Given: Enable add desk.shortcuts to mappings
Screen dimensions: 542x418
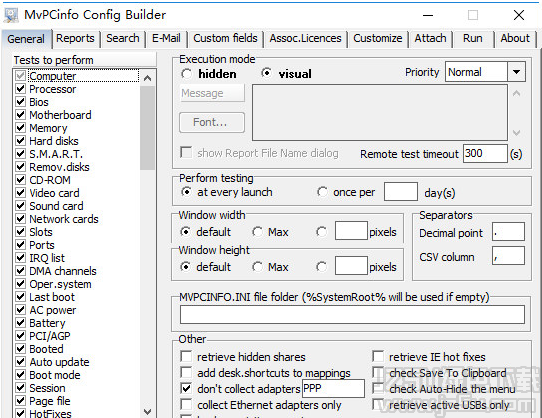Looking at the screenshot, I should coord(186,372).
